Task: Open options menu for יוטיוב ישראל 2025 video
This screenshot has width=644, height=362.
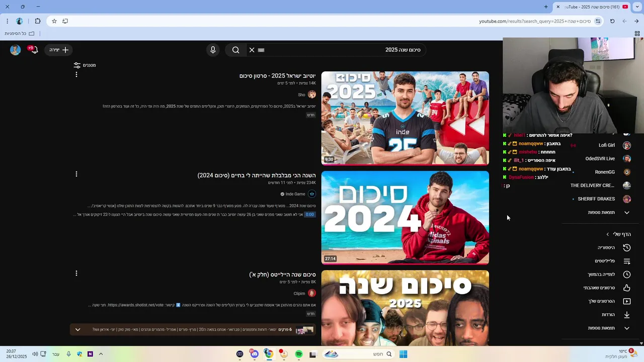Action: pyautogui.click(x=76, y=74)
